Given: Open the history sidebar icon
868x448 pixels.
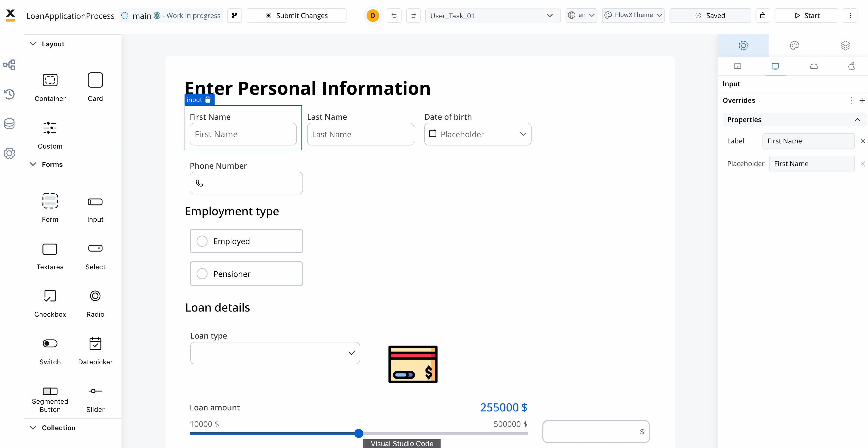Looking at the screenshot, I should click(x=10, y=94).
